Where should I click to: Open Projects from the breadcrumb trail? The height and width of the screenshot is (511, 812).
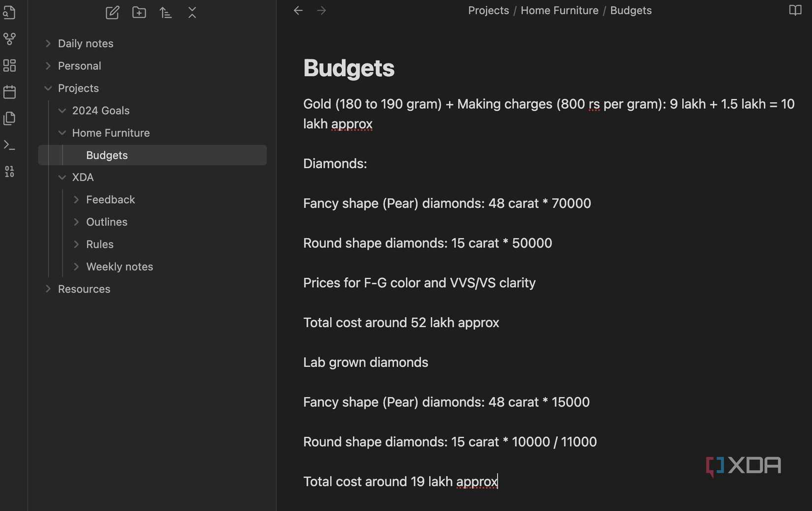click(488, 10)
